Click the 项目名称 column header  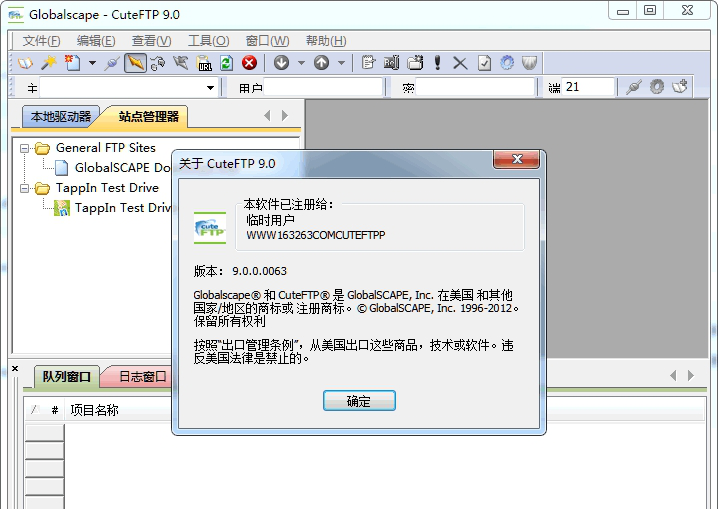pyautogui.click(x=95, y=410)
